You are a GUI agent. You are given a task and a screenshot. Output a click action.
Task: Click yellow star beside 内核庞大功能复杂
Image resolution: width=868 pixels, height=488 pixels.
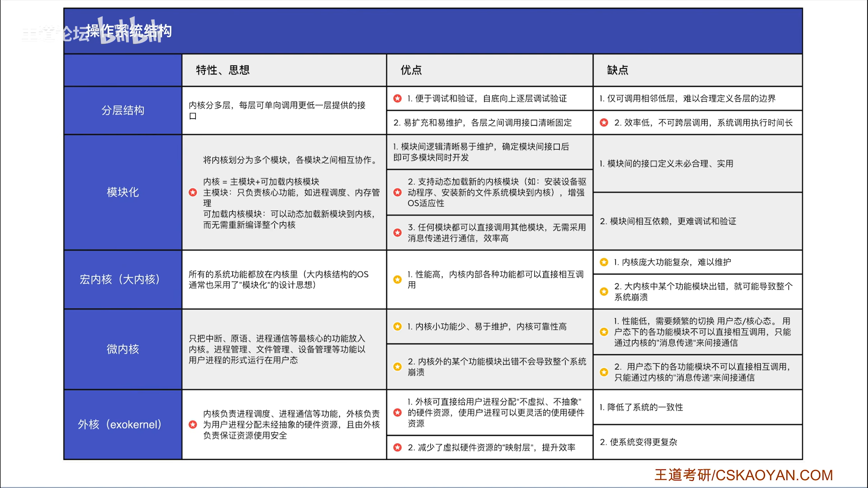604,262
